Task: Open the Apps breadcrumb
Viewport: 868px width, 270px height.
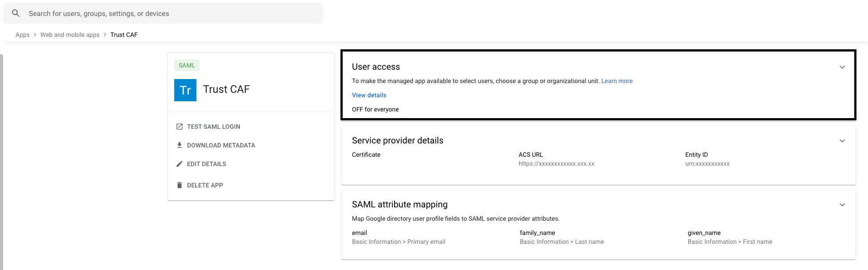Action: coord(23,35)
